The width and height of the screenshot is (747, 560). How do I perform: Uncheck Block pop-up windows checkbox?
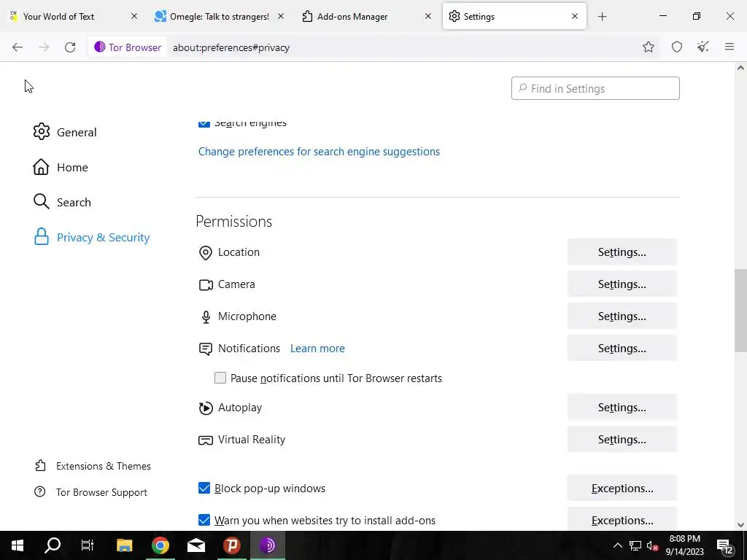[x=204, y=488]
